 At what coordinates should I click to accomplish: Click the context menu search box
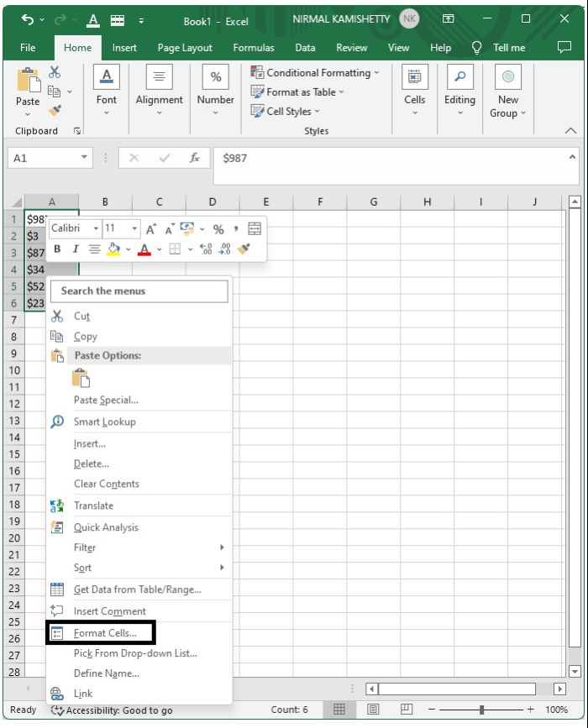(139, 291)
